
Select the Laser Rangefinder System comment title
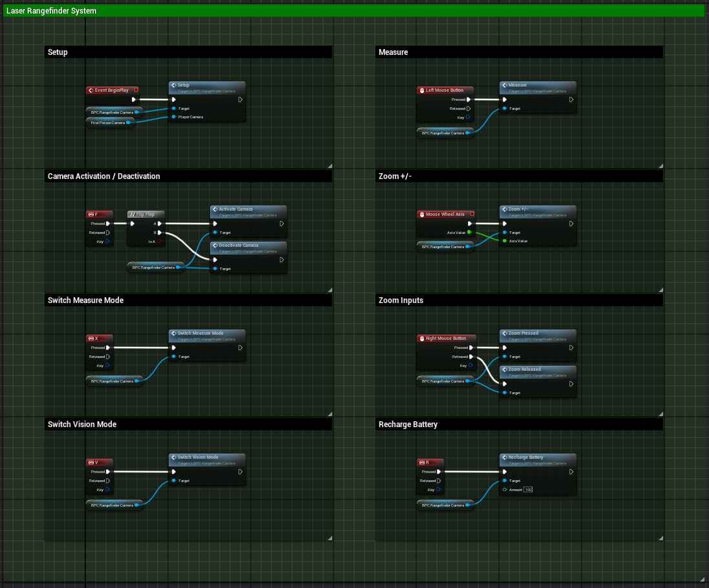(52, 11)
